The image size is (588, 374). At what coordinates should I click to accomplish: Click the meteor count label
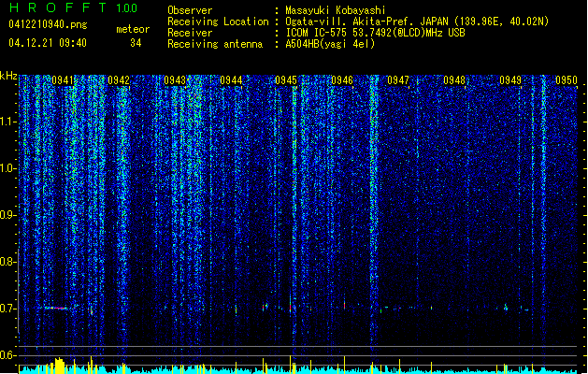[133, 29]
